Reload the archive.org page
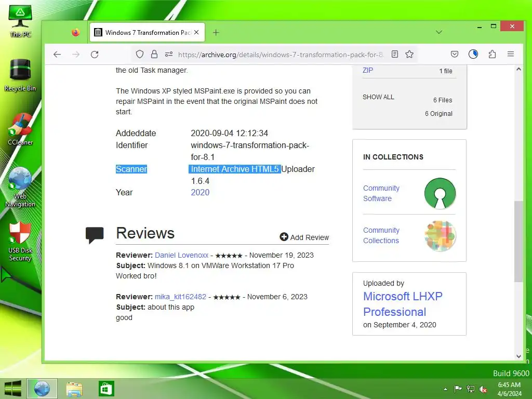The width and height of the screenshot is (532, 399). tap(95, 54)
